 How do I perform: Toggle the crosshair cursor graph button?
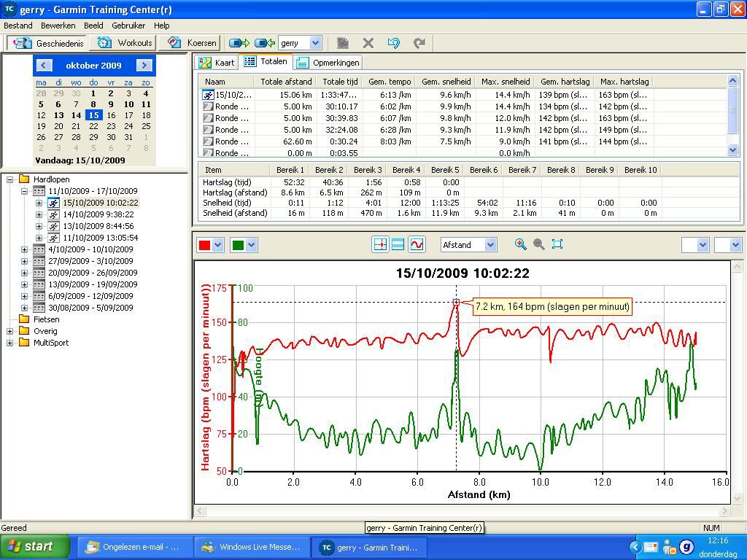pos(380,245)
